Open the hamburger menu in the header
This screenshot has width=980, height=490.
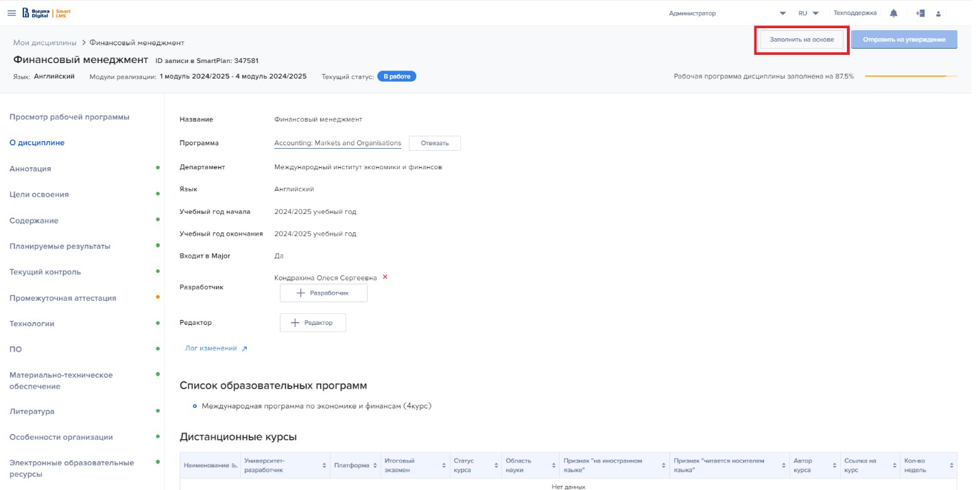pos(12,13)
